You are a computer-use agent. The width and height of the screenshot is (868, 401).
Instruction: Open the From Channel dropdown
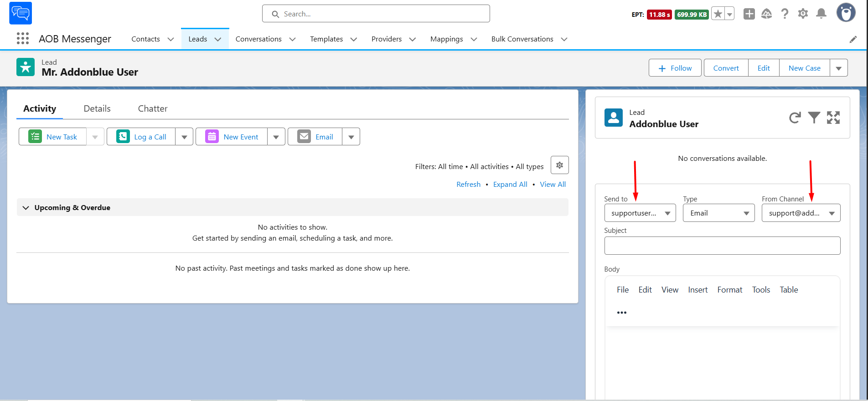pyautogui.click(x=801, y=213)
